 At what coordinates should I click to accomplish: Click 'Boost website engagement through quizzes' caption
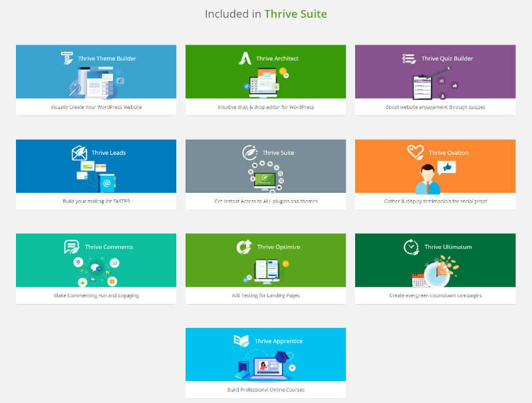pyautogui.click(x=436, y=107)
